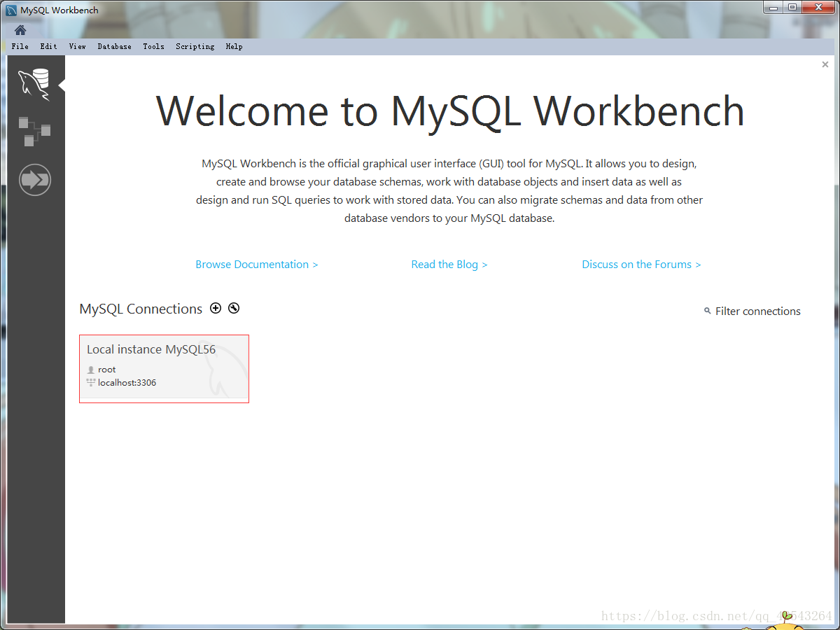Image resolution: width=840 pixels, height=630 pixels.
Task: Open Manage Connections wrench icon
Action: [x=234, y=308]
